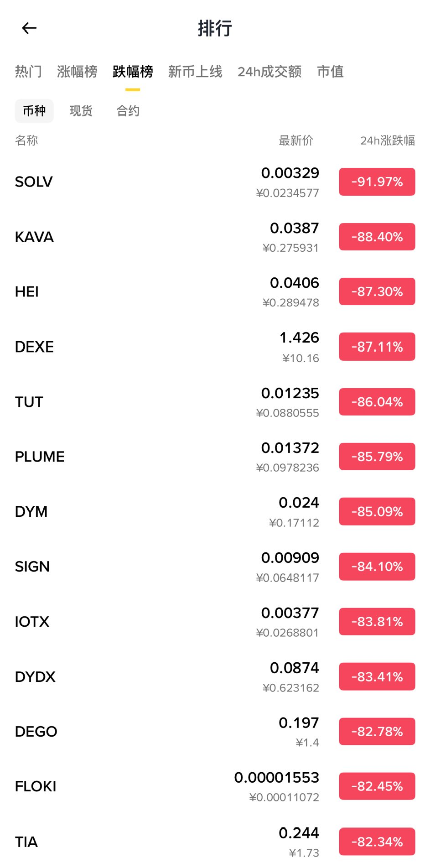Select the 币种 filter chip
Image resolution: width=430 pixels, height=868 pixels.
click(34, 111)
